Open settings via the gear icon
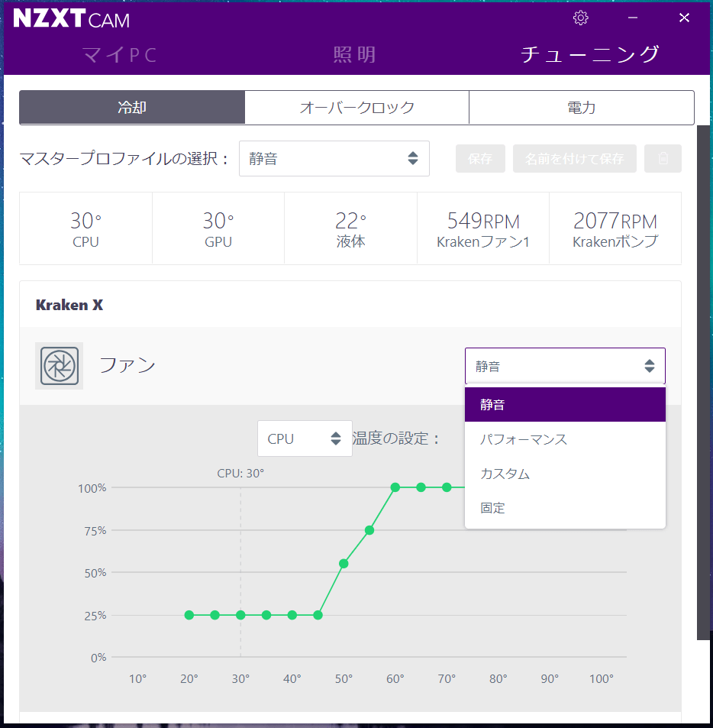The width and height of the screenshot is (713, 728). tap(580, 18)
